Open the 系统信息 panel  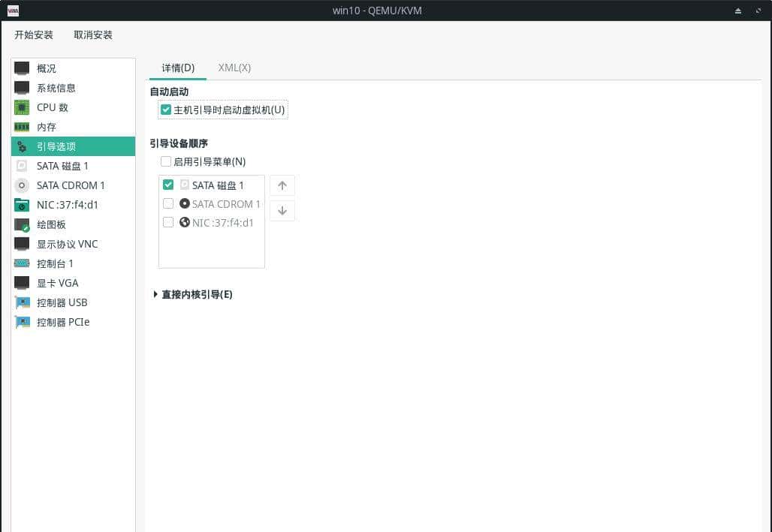point(56,88)
